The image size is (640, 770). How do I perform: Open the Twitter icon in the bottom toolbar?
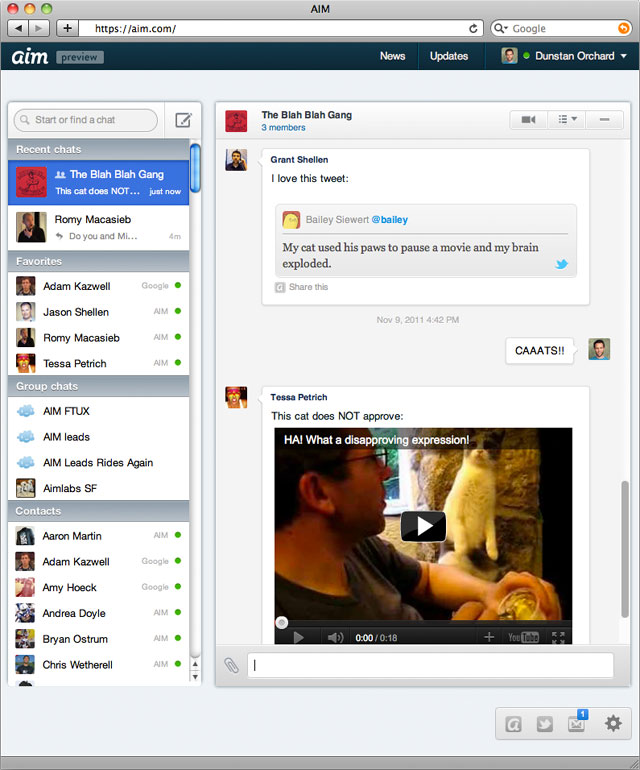tap(544, 725)
